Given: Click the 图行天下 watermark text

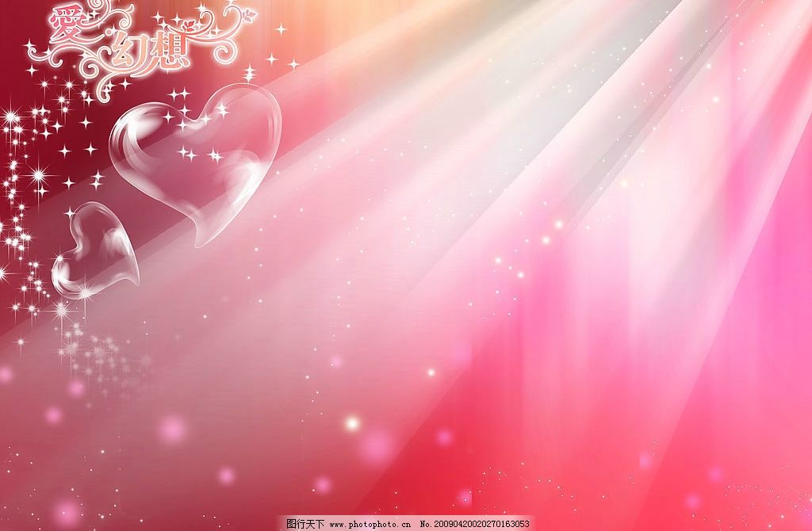Looking at the screenshot, I should tap(304, 524).
